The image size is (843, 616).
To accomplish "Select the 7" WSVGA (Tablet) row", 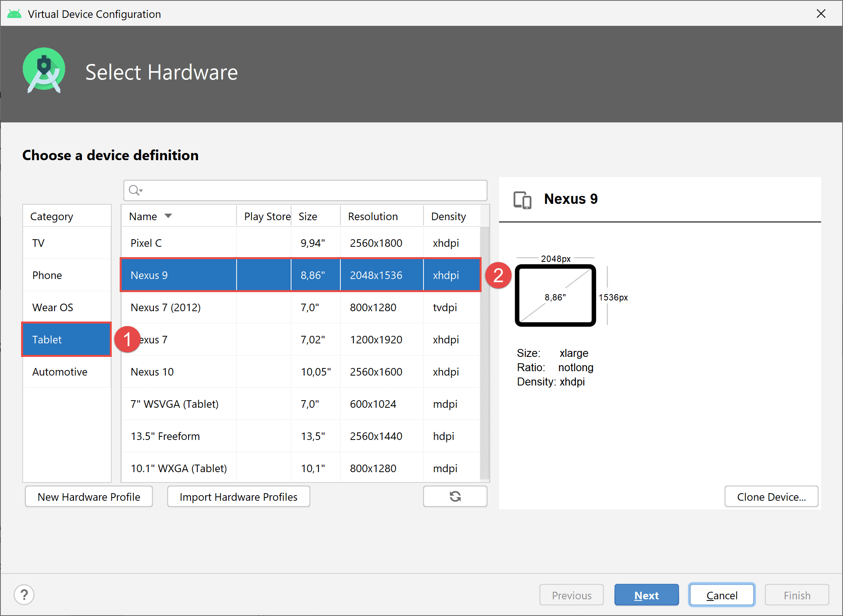I will click(x=301, y=404).
